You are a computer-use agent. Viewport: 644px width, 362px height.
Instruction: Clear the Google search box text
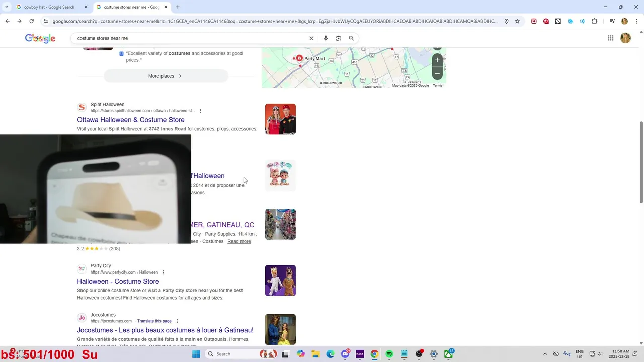click(311, 38)
